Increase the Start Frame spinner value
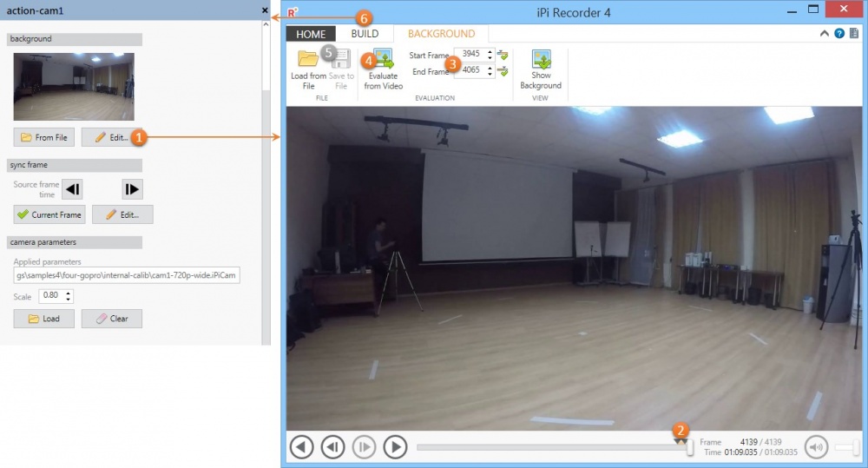Viewport: 868px width, 468px height. coord(490,51)
